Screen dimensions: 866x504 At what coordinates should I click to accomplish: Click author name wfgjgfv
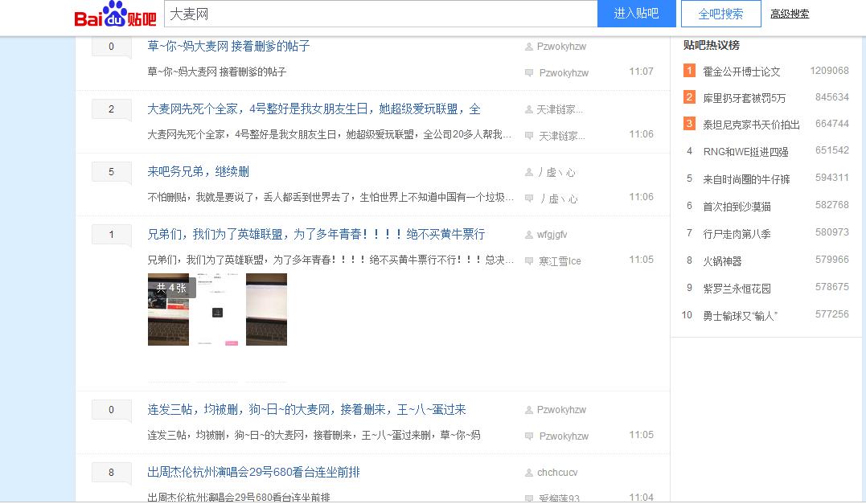(552, 235)
